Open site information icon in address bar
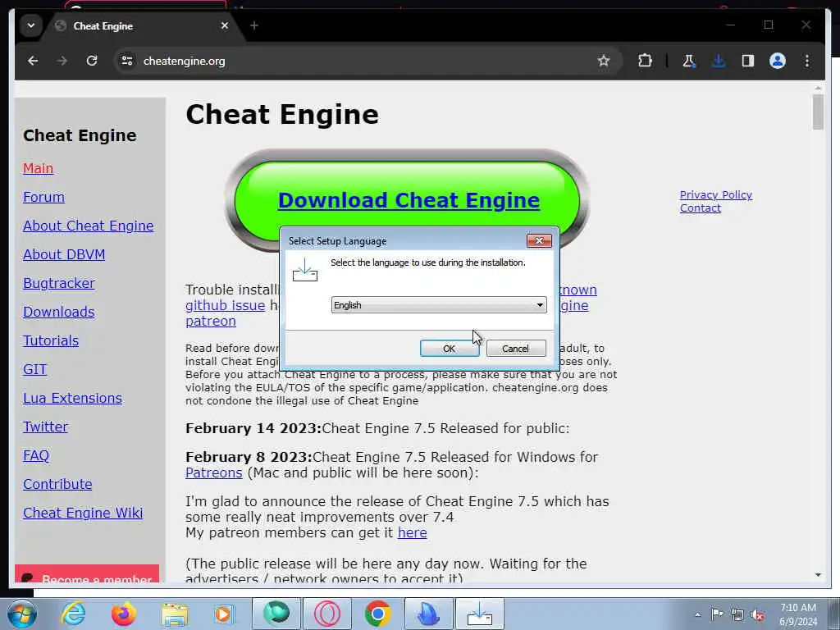 click(x=127, y=61)
